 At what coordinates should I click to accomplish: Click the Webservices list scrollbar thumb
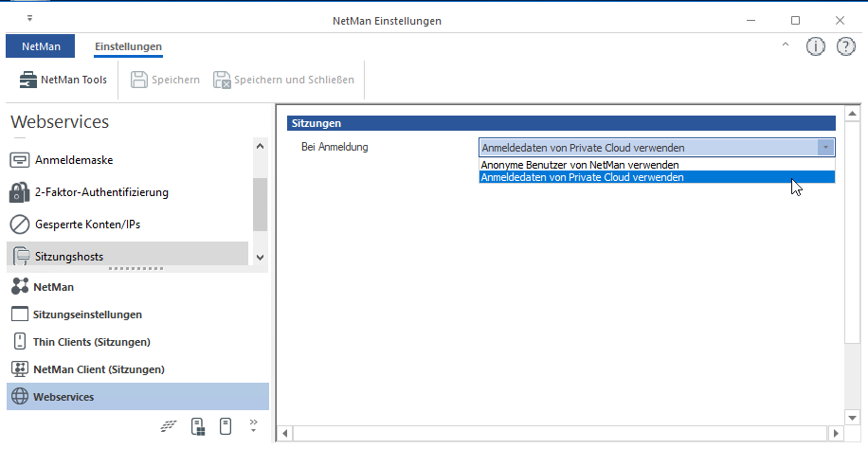[x=261, y=205]
